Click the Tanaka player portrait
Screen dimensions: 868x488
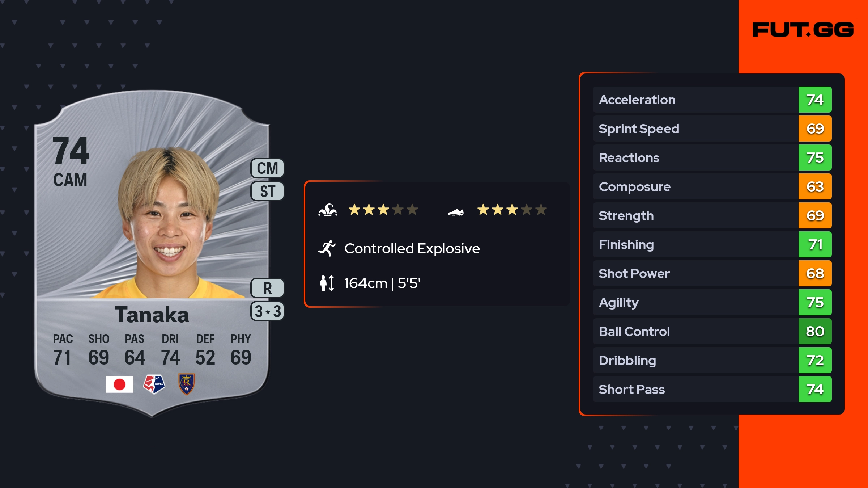[169, 224]
